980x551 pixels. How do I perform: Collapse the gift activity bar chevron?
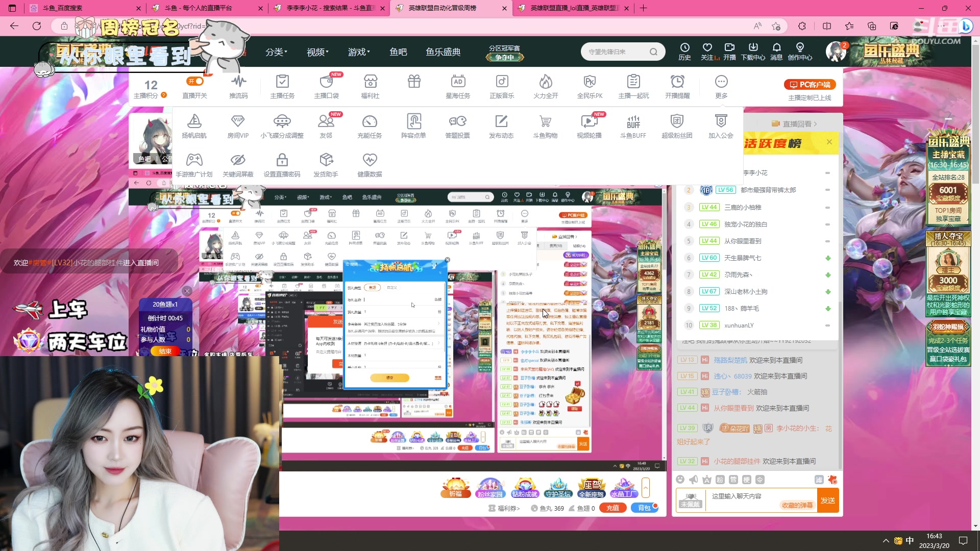(646, 488)
